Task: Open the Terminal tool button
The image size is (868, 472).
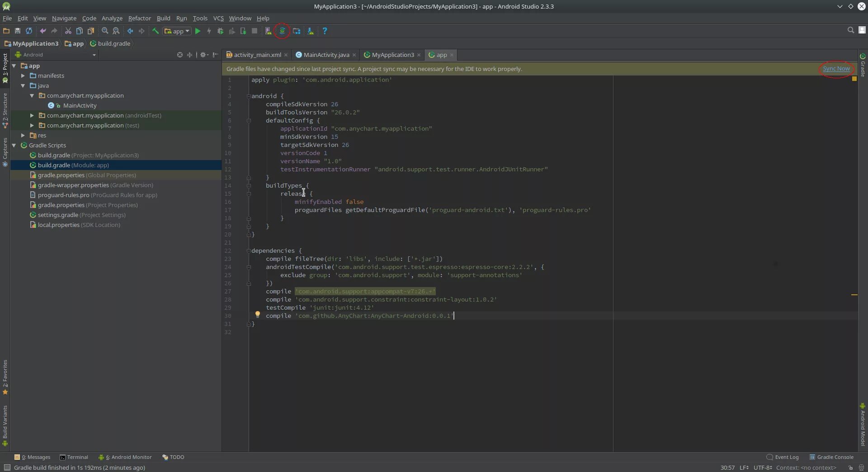Action: (74, 457)
